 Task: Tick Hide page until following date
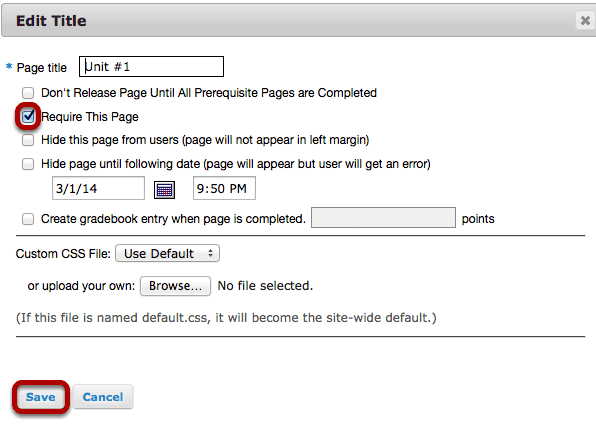coord(28,164)
